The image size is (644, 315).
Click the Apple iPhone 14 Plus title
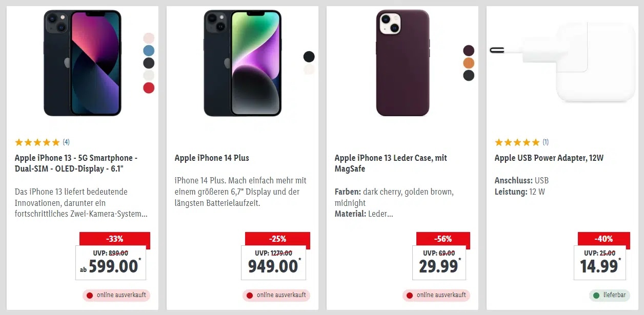[212, 158]
